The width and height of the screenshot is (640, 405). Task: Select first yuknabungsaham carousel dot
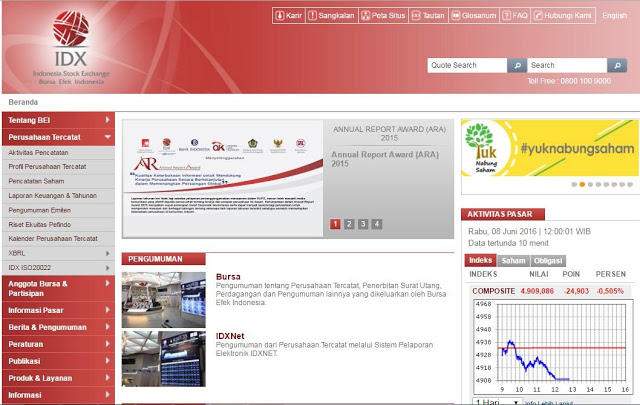(574, 185)
